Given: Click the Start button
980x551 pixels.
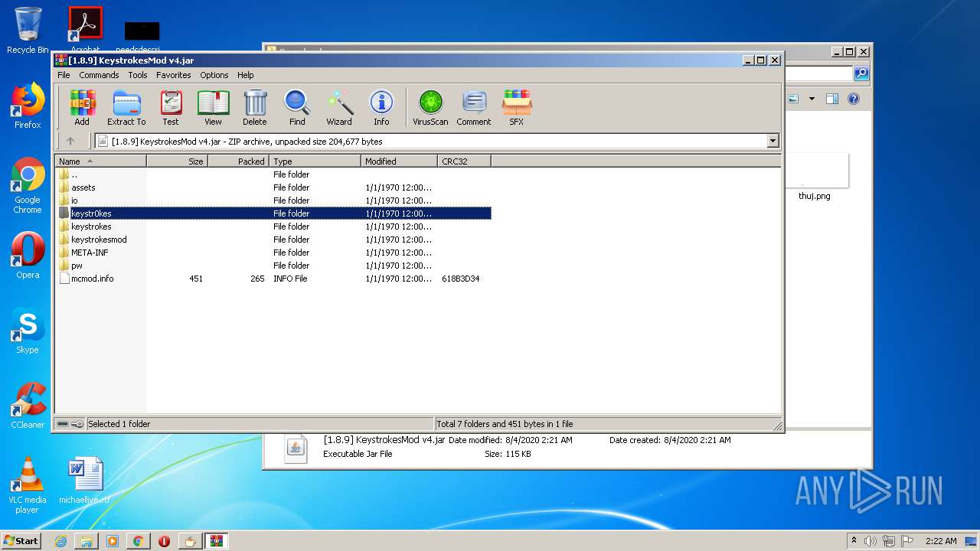Looking at the screenshot, I should (x=21, y=541).
